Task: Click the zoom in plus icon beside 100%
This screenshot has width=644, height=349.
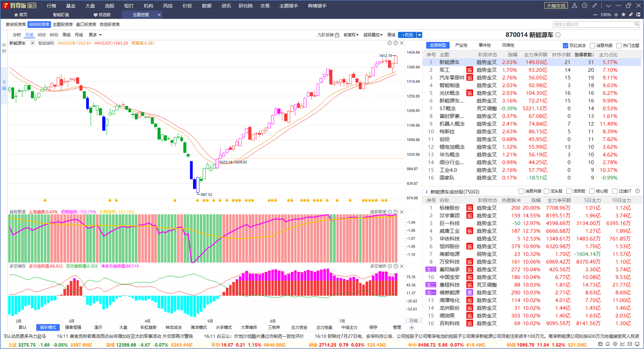Action: [x=616, y=15]
